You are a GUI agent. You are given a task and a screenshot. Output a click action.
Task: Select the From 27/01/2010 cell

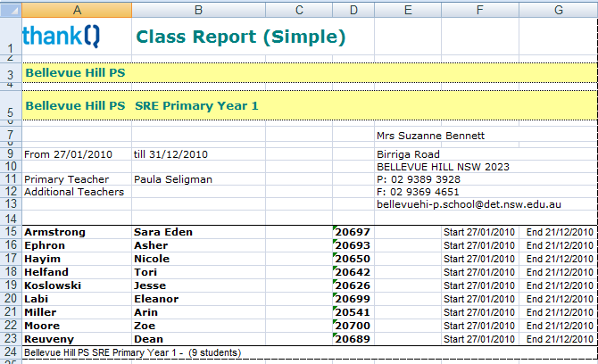(x=64, y=153)
